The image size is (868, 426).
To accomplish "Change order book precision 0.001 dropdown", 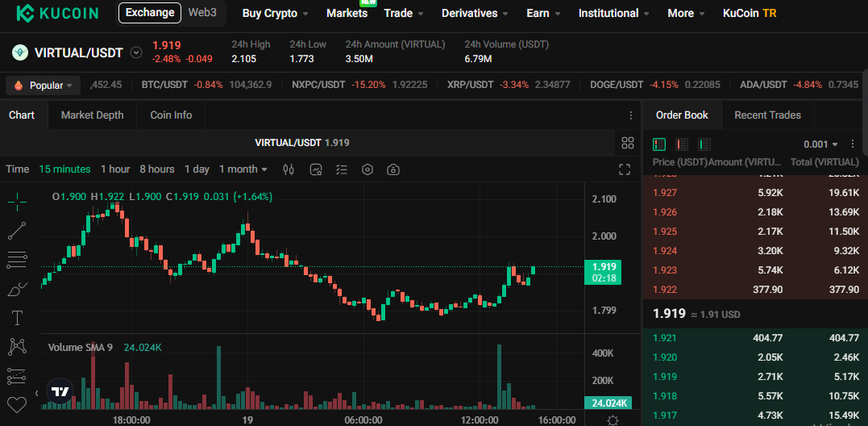I will click(820, 144).
